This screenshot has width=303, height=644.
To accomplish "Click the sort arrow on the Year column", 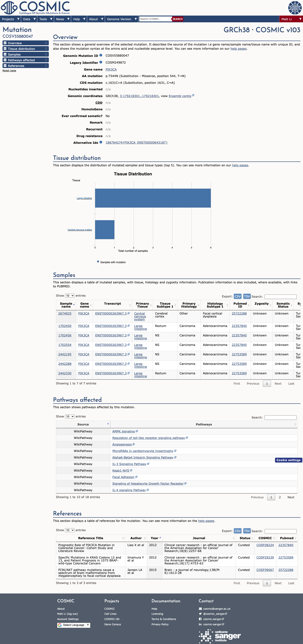I will tap(160, 538).
